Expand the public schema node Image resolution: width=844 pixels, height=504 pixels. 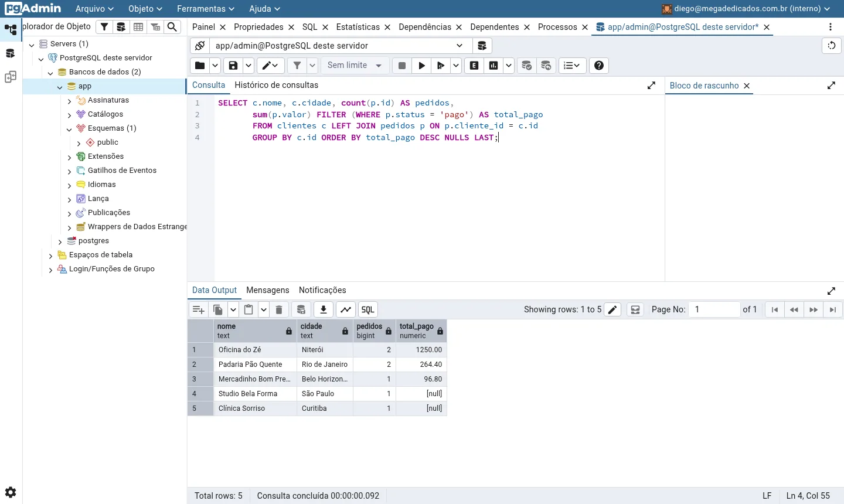(79, 143)
